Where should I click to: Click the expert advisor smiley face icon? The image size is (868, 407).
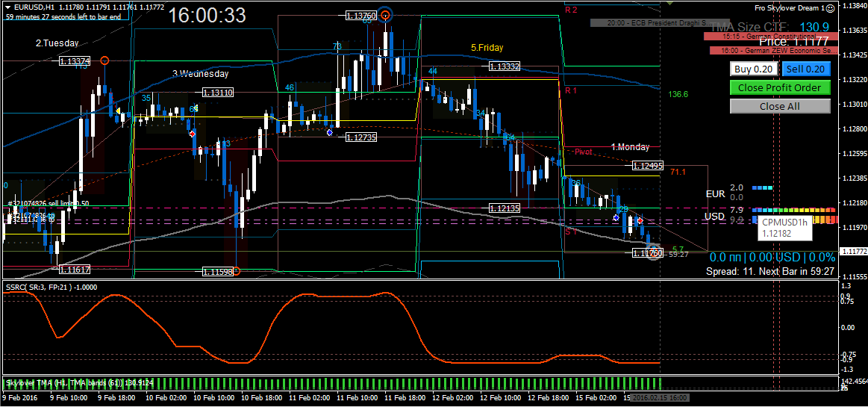(x=830, y=7)
